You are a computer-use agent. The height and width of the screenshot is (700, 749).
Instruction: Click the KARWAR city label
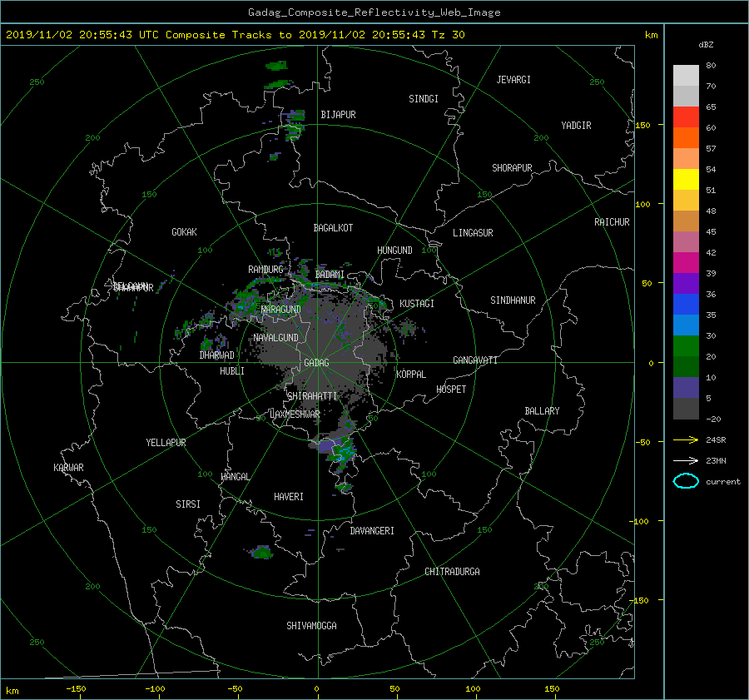(68, 468)
